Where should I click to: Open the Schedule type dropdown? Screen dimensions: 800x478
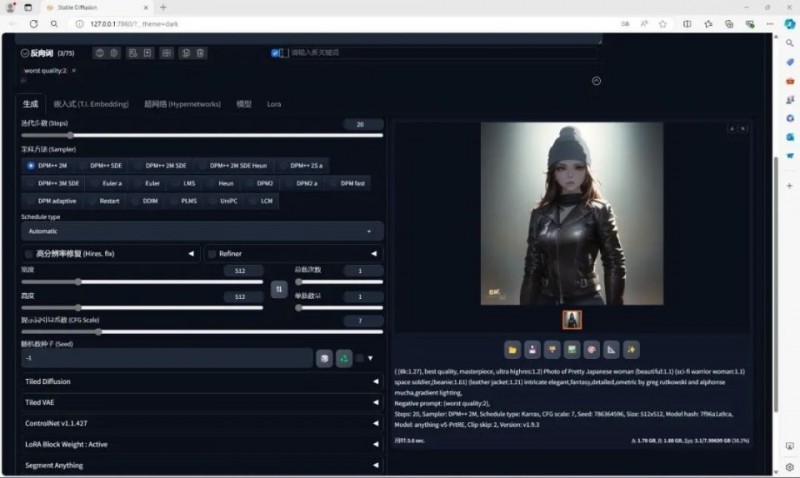tap(201, 231)
